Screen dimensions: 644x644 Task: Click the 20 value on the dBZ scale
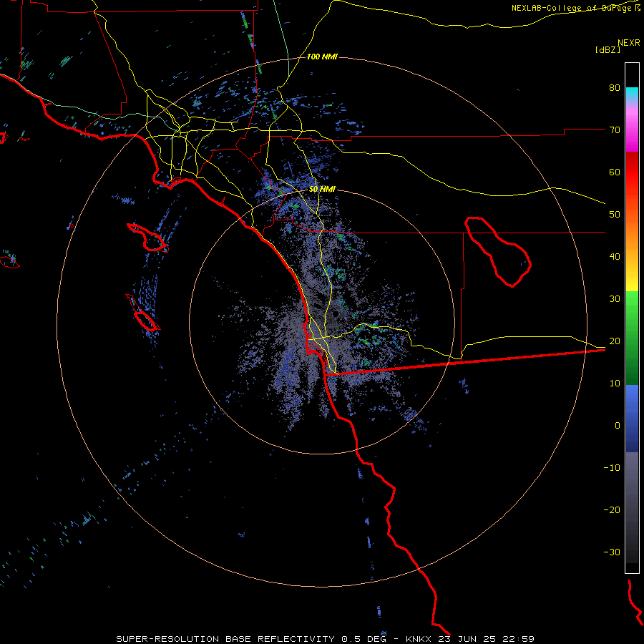coord(615,341)
